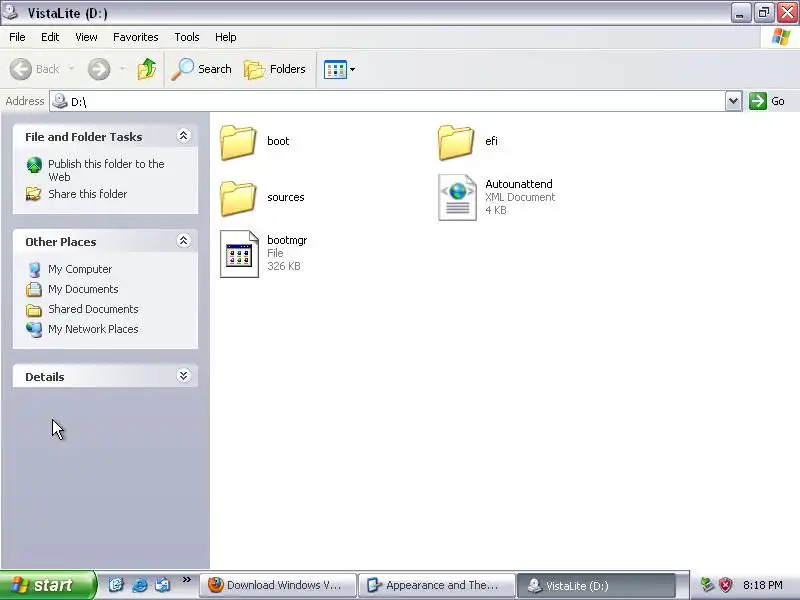Viewport: 800px width, 600px height.
Task: Click the title bar drive icon
Action: coord(11,12)
